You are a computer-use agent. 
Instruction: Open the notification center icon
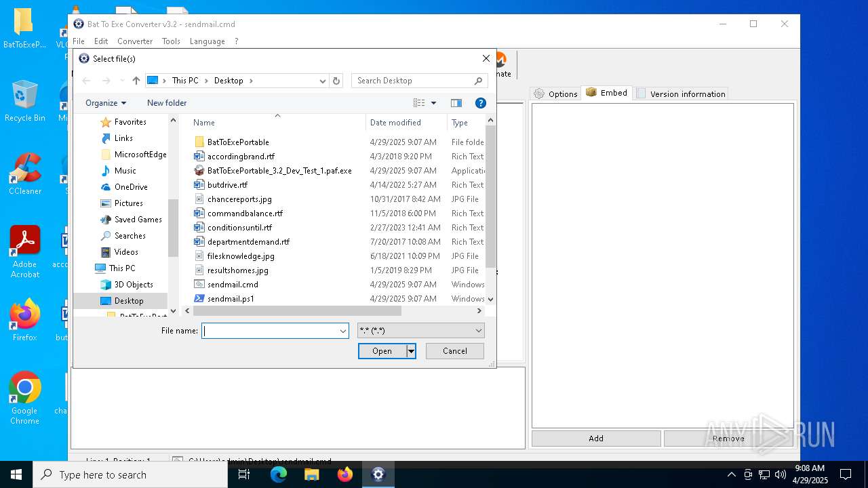click(x=846, y=474)
